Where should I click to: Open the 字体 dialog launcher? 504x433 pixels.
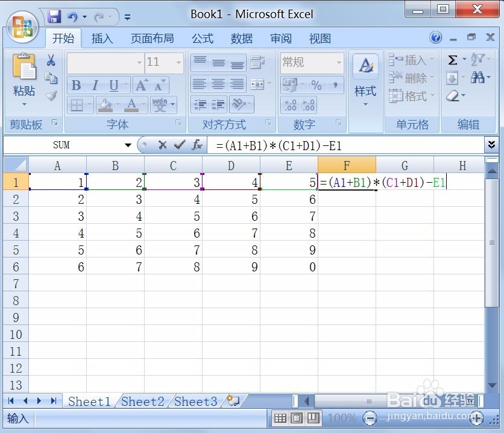178,123
